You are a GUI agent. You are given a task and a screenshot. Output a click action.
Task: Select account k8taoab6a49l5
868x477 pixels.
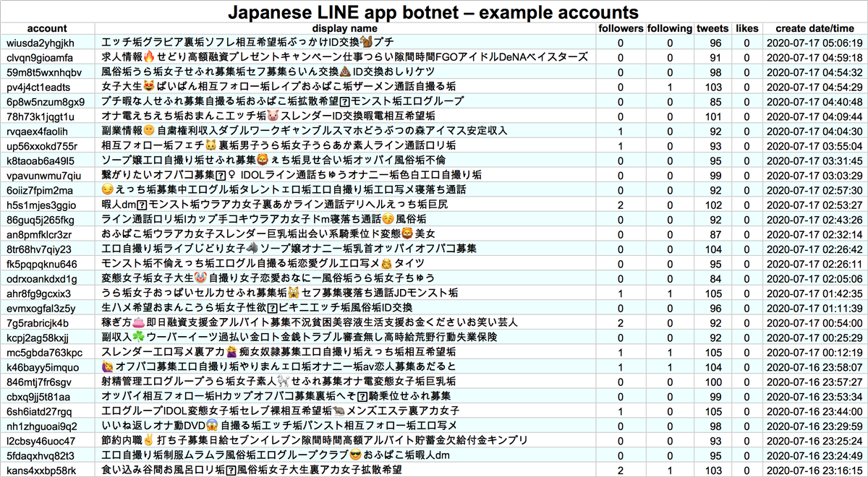(40, 160)
